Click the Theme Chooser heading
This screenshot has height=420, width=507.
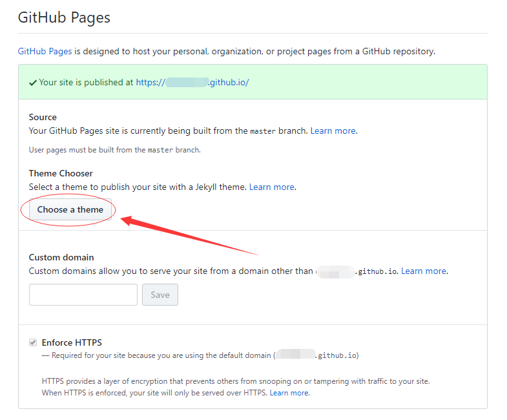61,173
